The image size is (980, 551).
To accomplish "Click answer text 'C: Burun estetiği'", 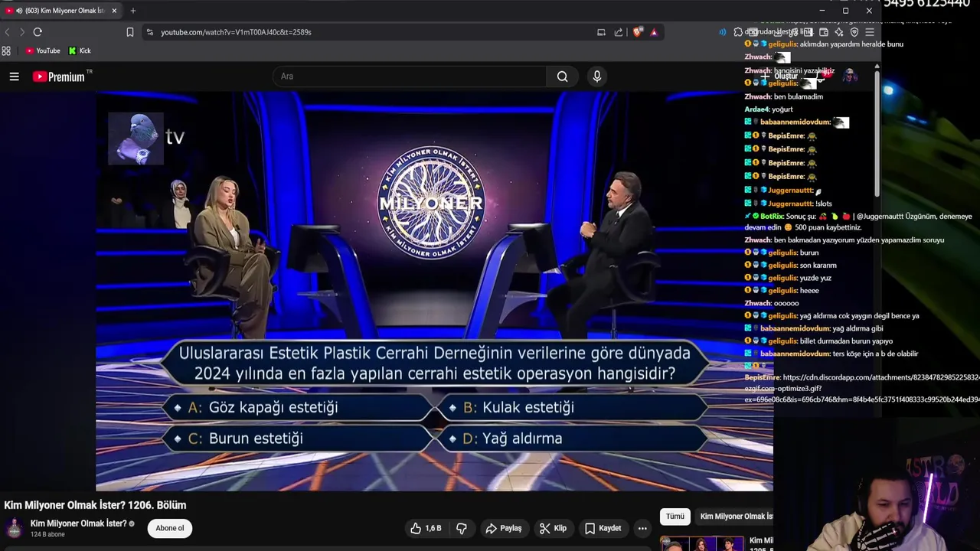I will tap(245, 439).
